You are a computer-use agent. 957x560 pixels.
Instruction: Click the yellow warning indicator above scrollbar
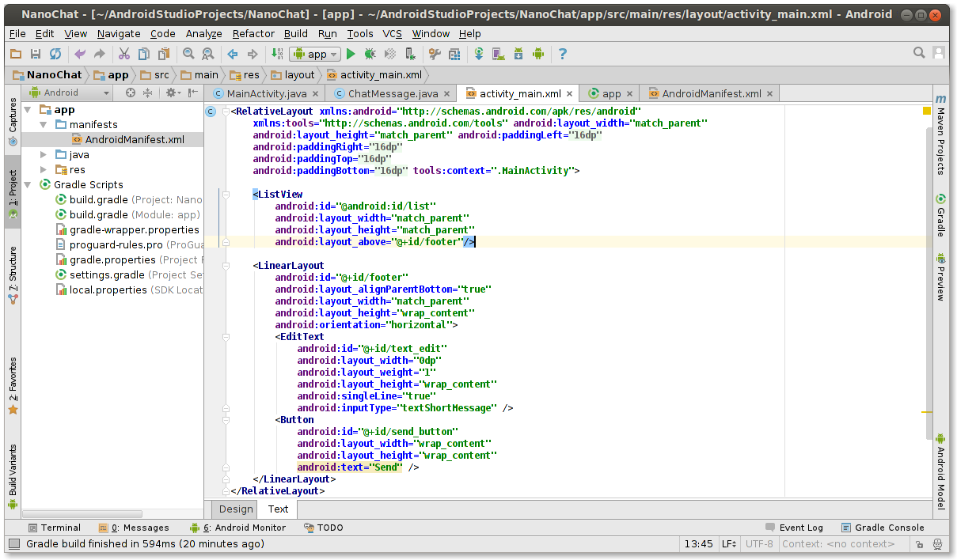point(927,112)
